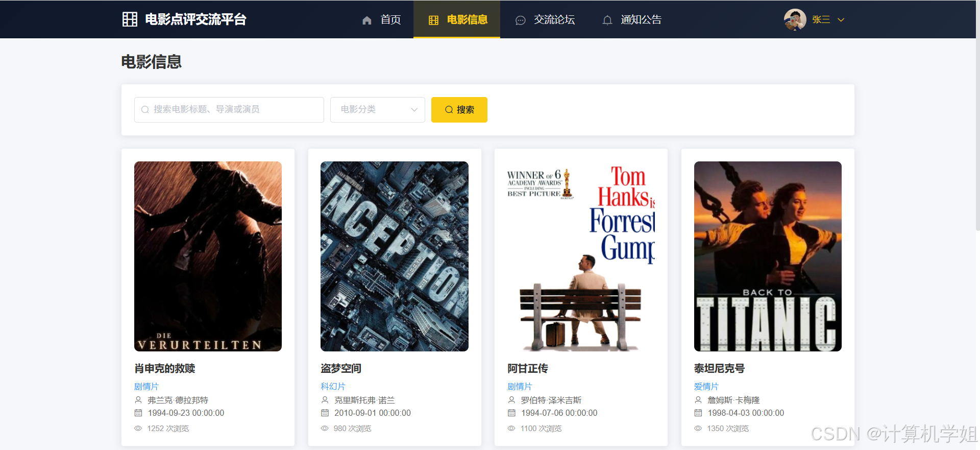Image resolution: width=980 pixels, height=450 pixels.
Task: Click the eye icon next to 1100 次浏览
Action: [511, 429]
